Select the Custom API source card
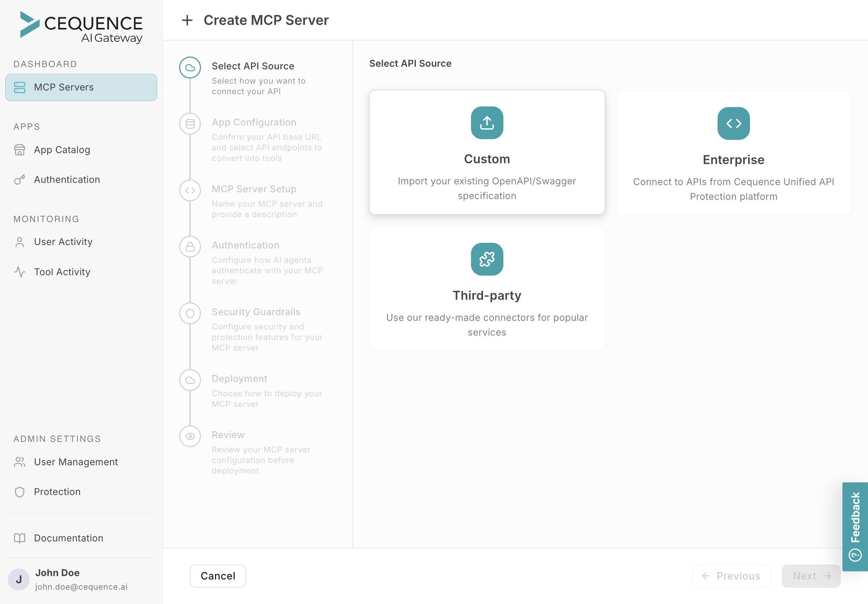Viewport: 868px width, 604px height. (x=486, y=152)
